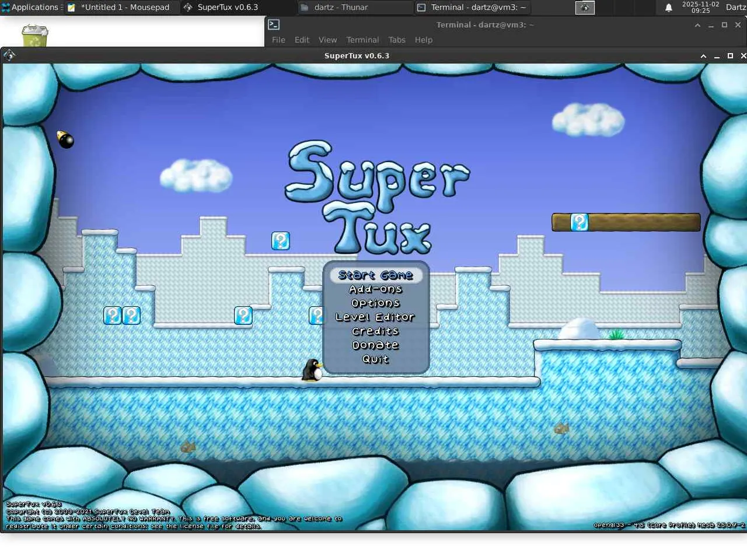This screenshot has width=747, height=560.
Task: Switch to the Untitled 1 - Mousepad taskbar button
Action: pyautogui.click(x=121, y=7)
